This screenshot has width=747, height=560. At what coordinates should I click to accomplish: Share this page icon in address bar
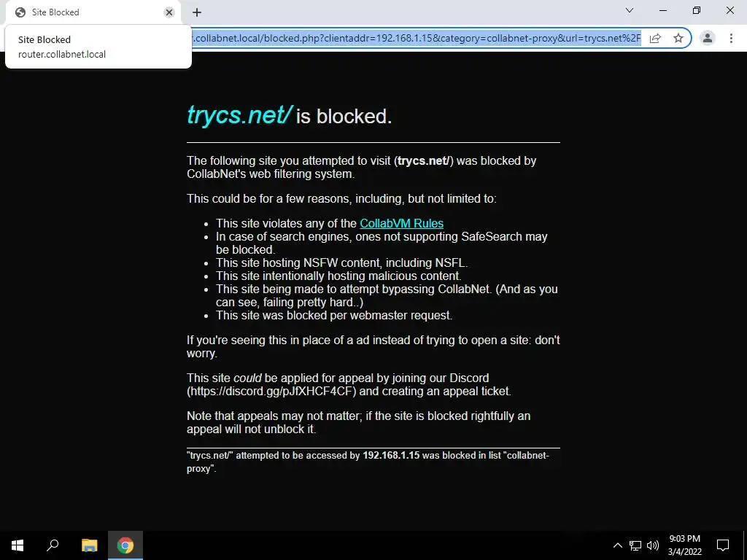coord(655,38)
